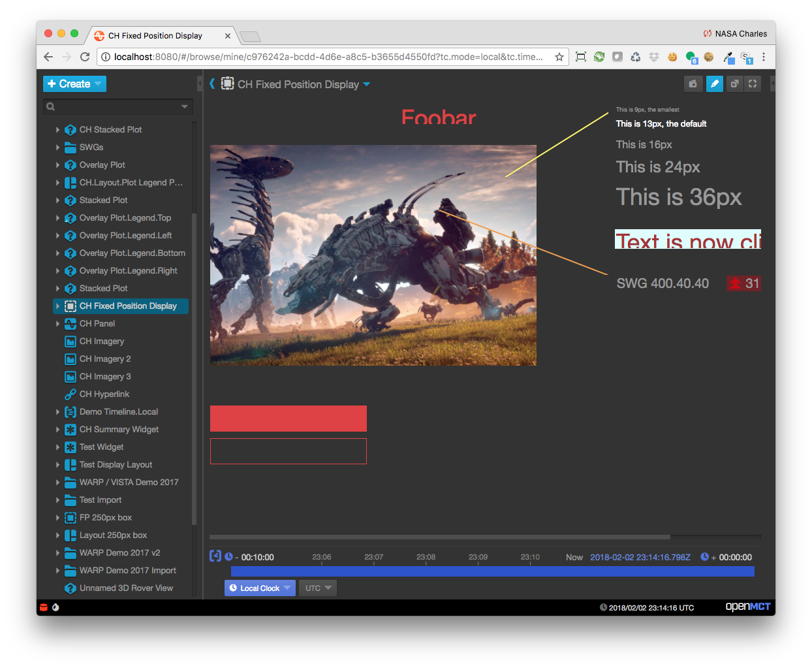This screenshot has width=812, height=668.
Task: Select the Edit pencil icon in the toolbar
Action: click(x=715, y=84)
